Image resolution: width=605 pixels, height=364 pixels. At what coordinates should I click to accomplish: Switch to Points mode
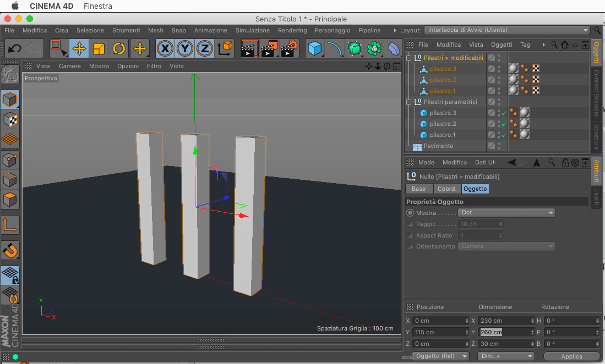(10, 160)
